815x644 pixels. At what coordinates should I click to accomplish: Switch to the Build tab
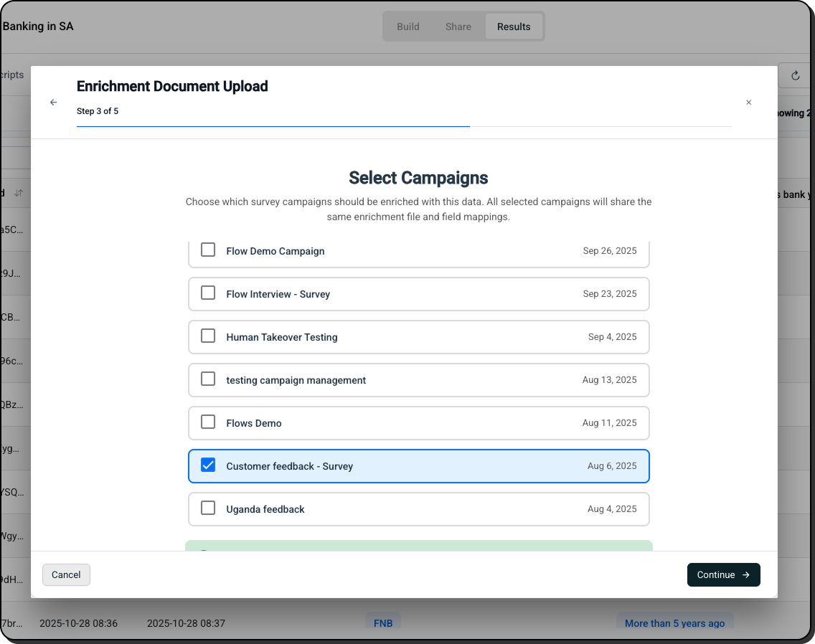pyautogui.click(x=407, y=27)
